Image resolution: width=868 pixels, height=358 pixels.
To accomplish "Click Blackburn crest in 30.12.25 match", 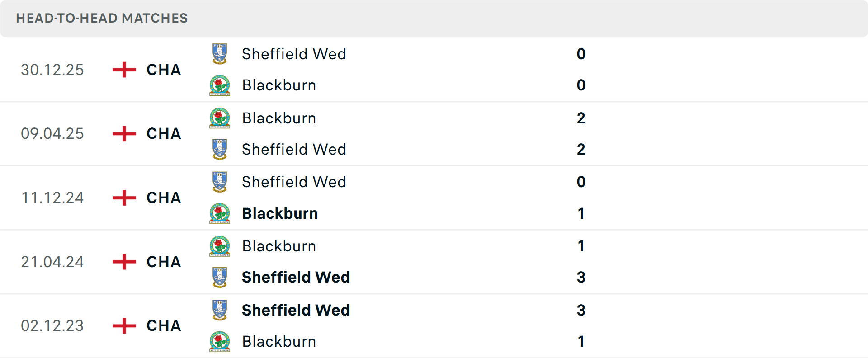I will point(220,85).
